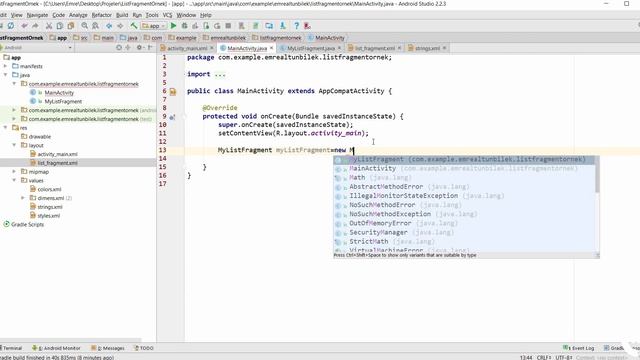
Task: Select MainActivity in the autocomplete list
Action: pyautogui.click(x=464, y=169)
